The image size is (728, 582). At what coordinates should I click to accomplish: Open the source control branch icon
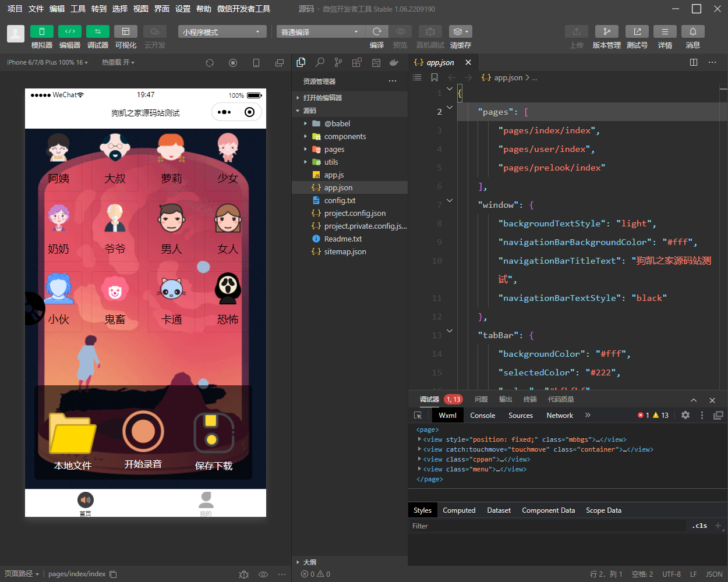[x=338, y=62]
